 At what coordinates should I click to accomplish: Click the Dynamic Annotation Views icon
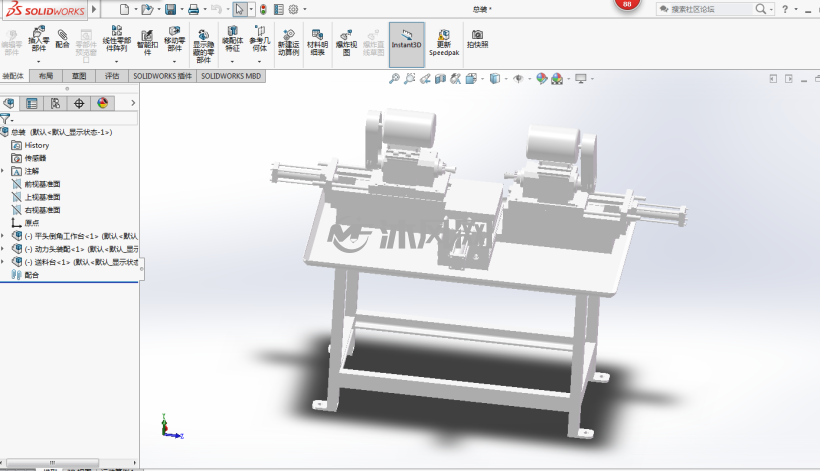[x=455, y=79]
